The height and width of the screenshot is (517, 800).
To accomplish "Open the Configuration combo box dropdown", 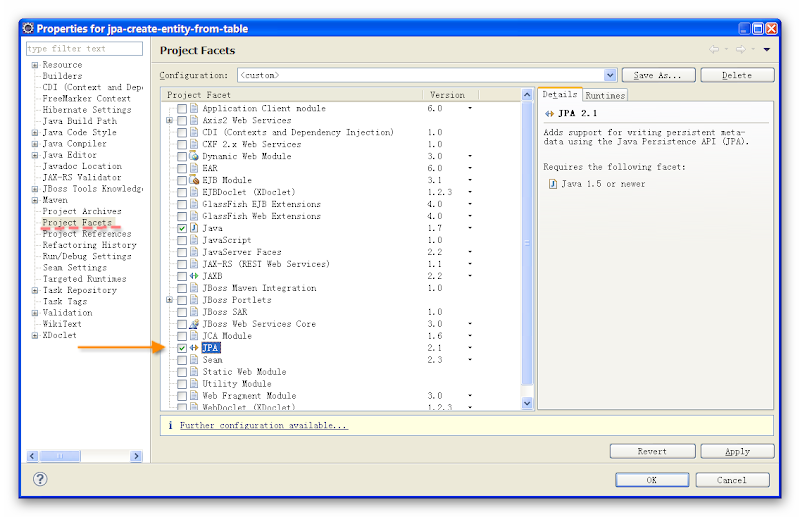I will coord(610,75).
